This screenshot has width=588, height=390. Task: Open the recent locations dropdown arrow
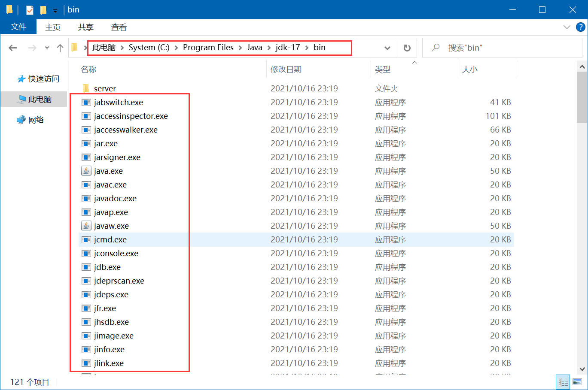[47, 48]
